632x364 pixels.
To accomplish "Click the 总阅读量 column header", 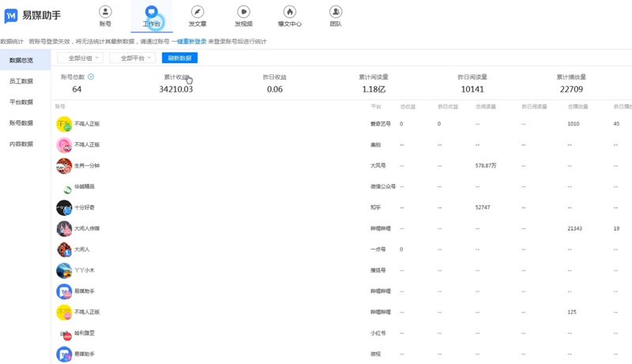I will click(486, 107).
